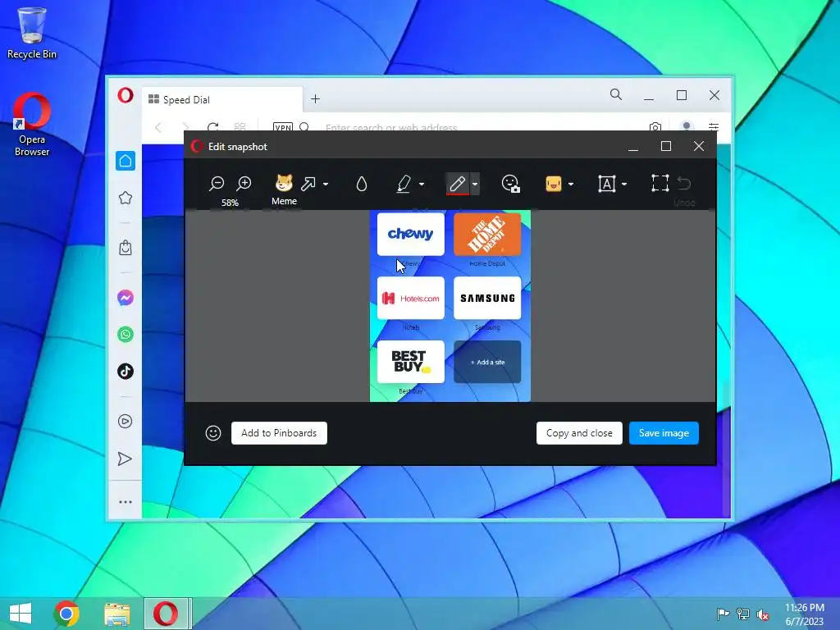Expand pencil color options dropdown
The image size is (840, 630).
coord(475,185)
